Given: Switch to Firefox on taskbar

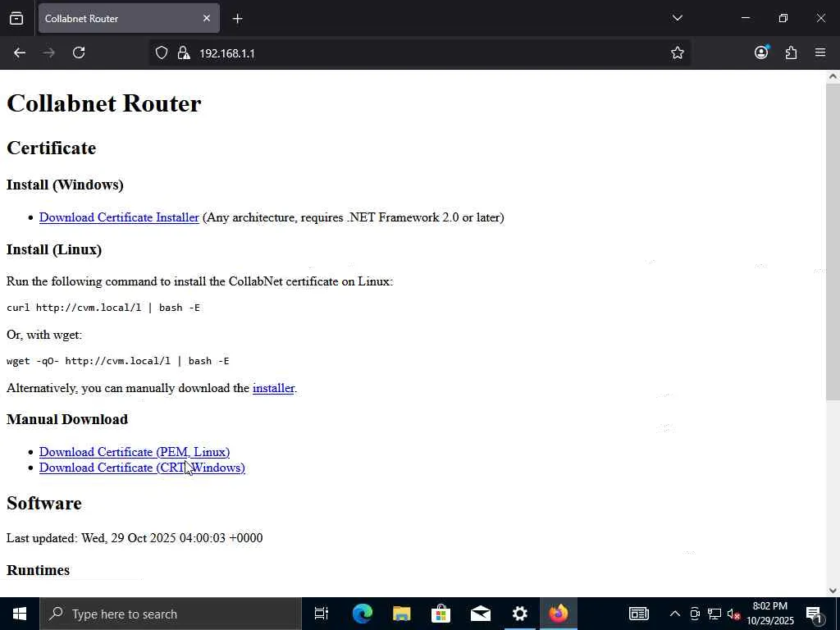Looking at the screenshot, I should click(558, 614).
